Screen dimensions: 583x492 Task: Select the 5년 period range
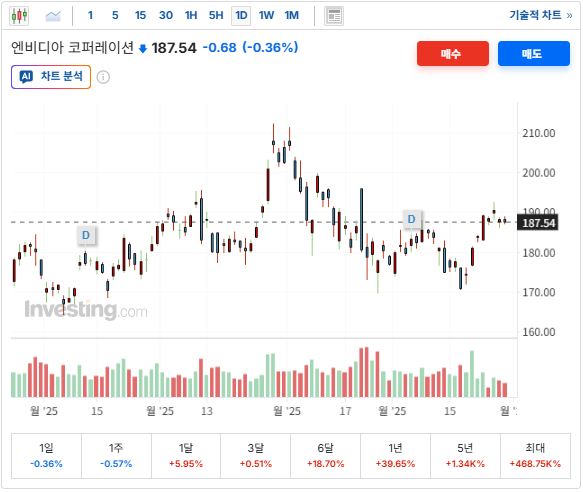(x=465, y=456)
